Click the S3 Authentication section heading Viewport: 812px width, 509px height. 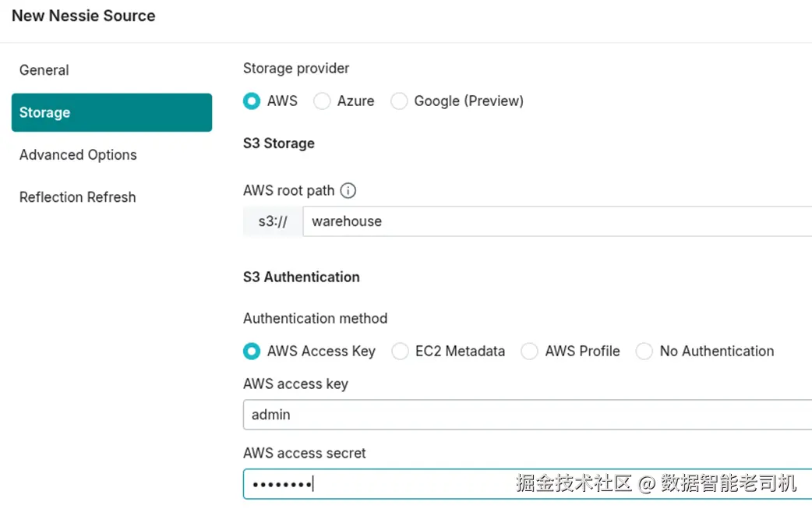(x=302, y=277)
